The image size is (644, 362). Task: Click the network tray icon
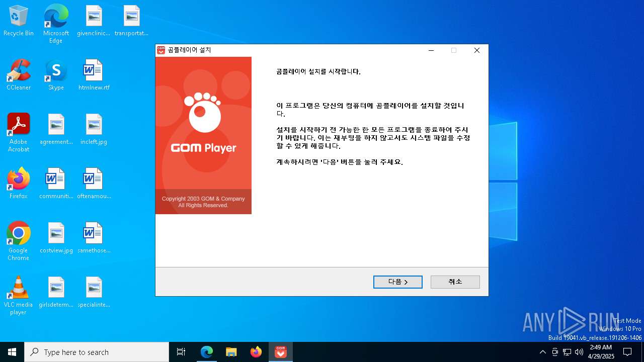[567, 352]
